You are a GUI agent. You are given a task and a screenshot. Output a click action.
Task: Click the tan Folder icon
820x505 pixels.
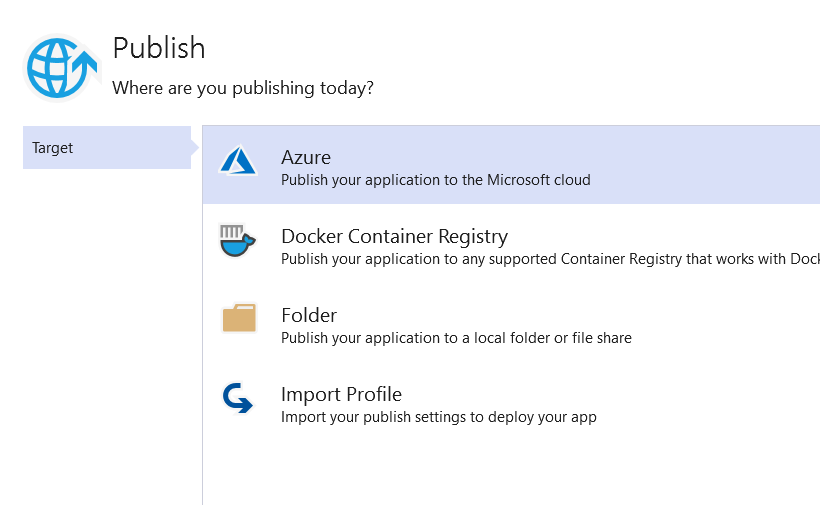point(239,318)
